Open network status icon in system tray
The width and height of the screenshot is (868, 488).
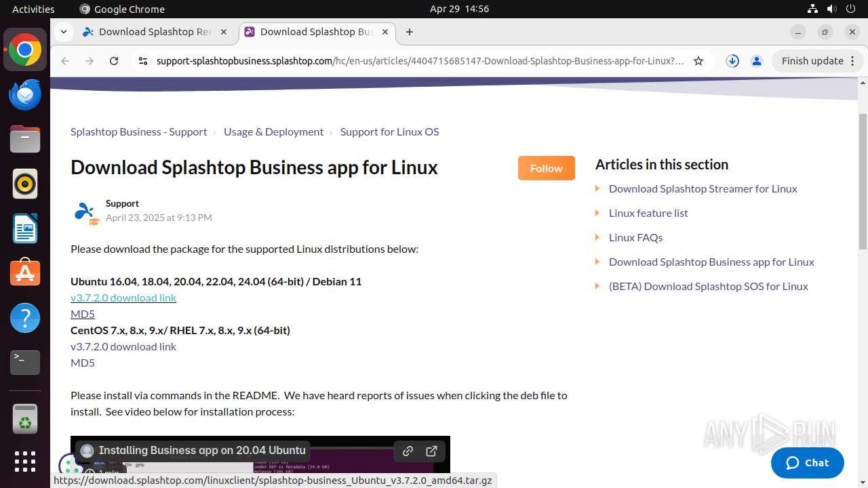tap(813, 9)
